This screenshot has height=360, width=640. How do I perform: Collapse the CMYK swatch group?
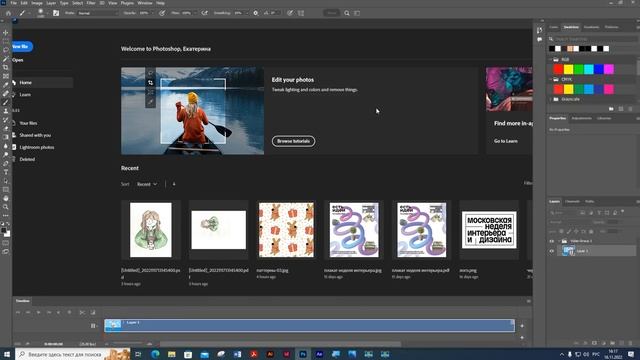click(550, 80)
